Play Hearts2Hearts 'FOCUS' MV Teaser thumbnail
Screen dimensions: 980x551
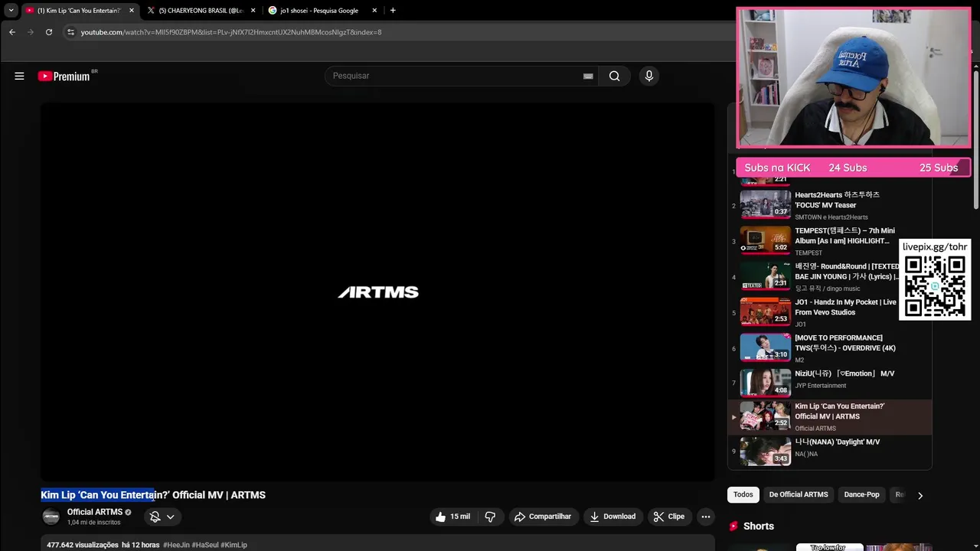[766, 204]
